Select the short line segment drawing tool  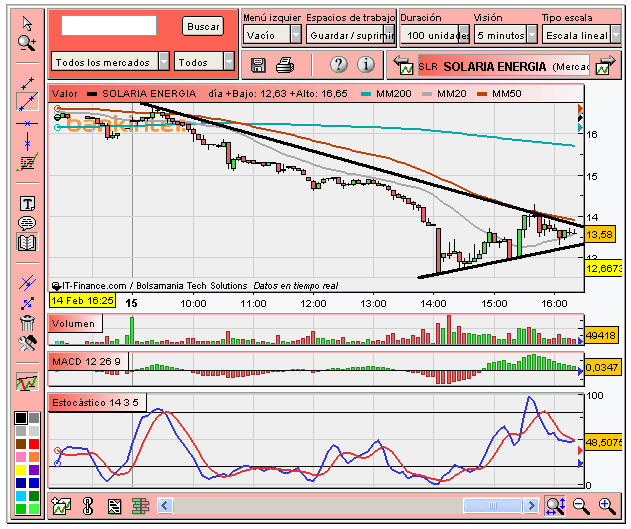tap(27, 83)
